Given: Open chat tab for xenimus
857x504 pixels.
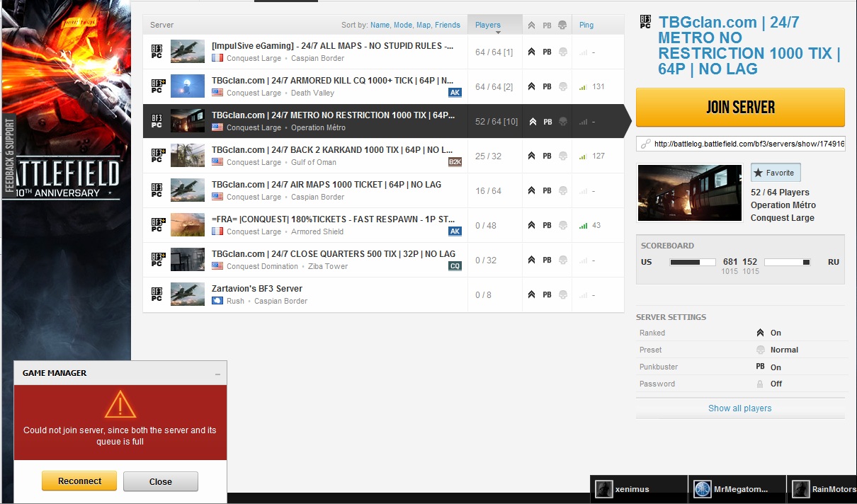Looking at the screenshot, I should click(638, 489).
